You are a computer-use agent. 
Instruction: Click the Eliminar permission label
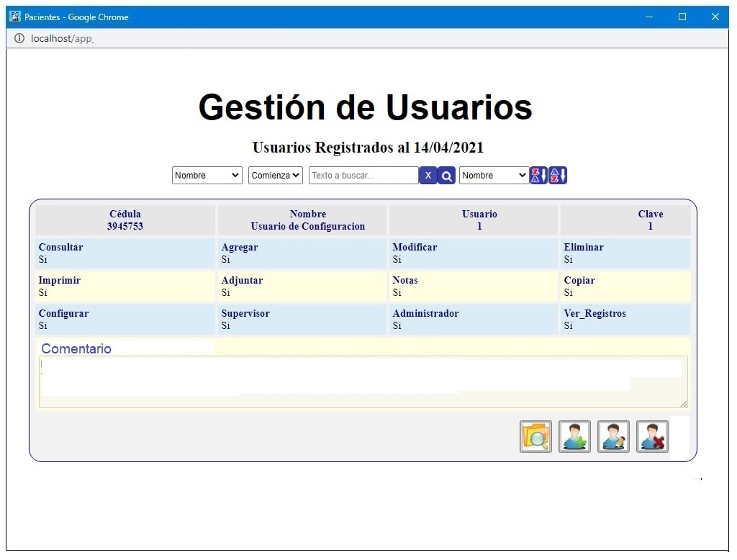(584, 248)
